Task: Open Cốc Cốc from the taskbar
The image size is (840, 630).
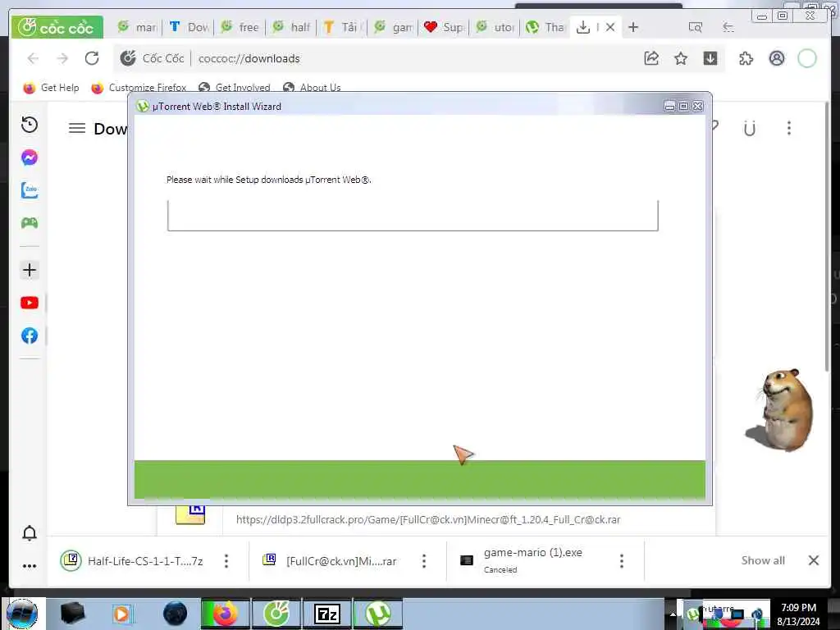Action: (276, 614)
